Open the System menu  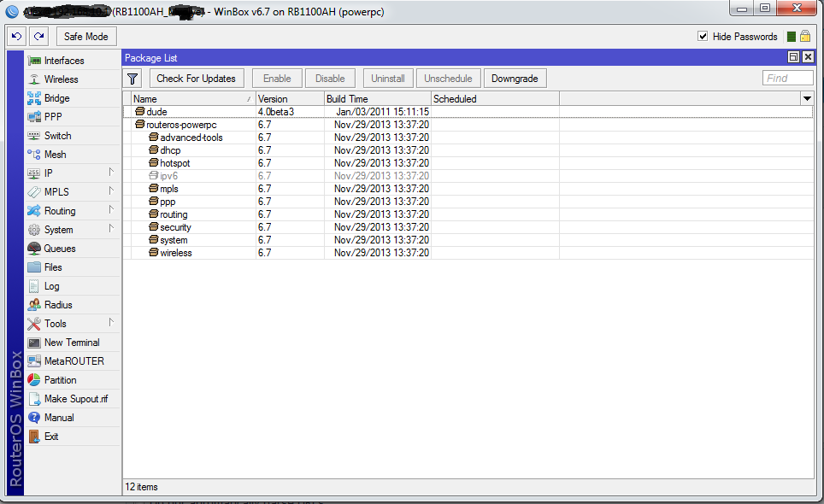click(73, 230)
